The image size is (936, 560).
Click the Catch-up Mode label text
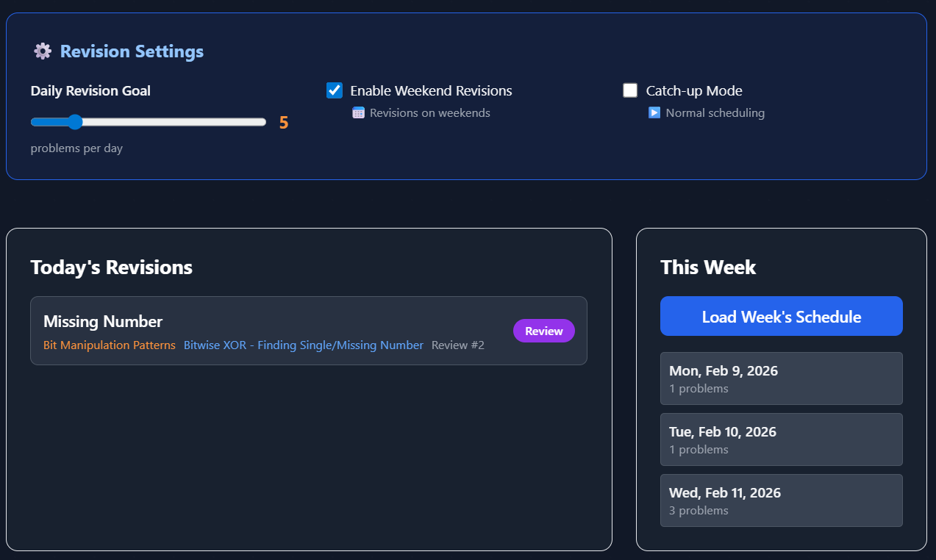pyautogui.click(x=693, y=91)
